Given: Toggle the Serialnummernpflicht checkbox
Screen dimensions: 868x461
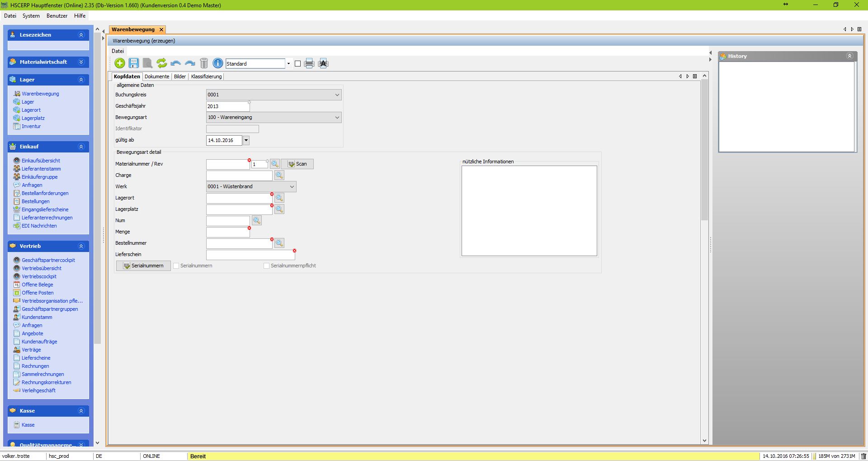Looking at the screenshot, I should [x=267, y=266].
